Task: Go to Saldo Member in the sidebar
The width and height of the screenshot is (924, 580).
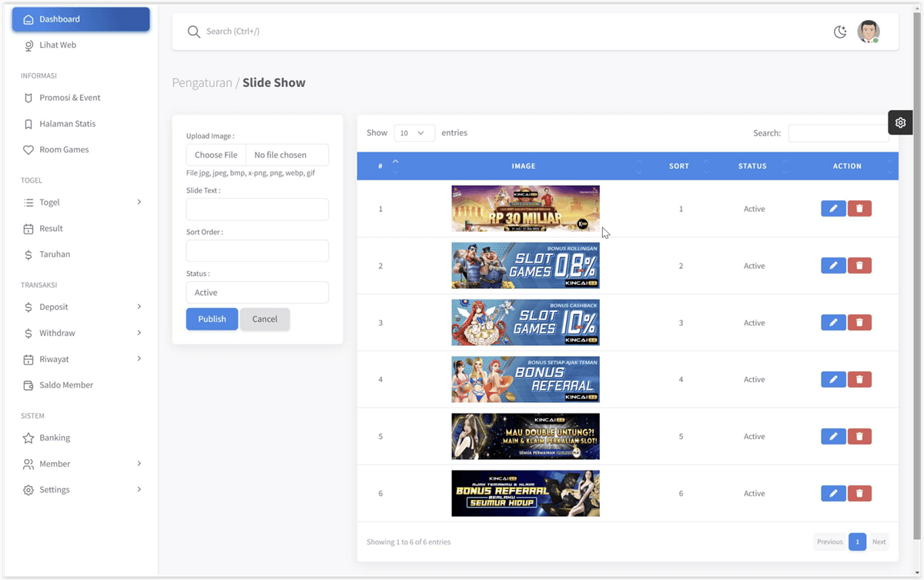Action: pos(66,385)
